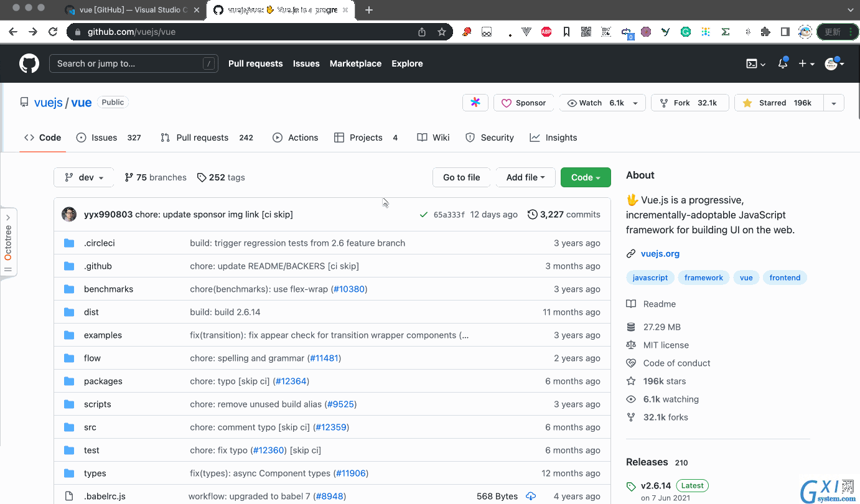
Task: Open the Chrome three-dot menu
Action: click(851, 32)
